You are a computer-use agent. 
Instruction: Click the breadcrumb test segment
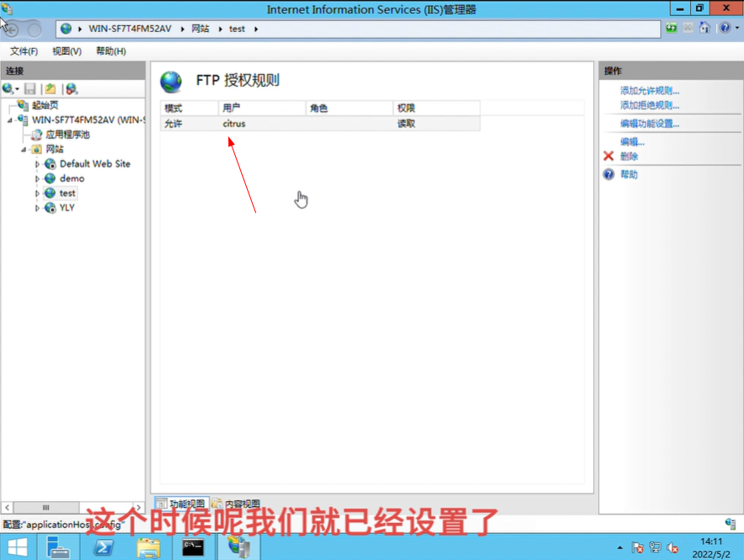click(237, 29)
